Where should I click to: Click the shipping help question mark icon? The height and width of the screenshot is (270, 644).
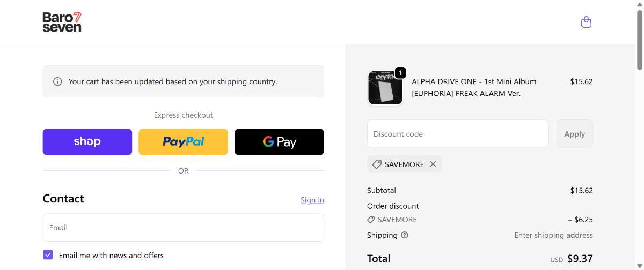(x=405, y=235)
